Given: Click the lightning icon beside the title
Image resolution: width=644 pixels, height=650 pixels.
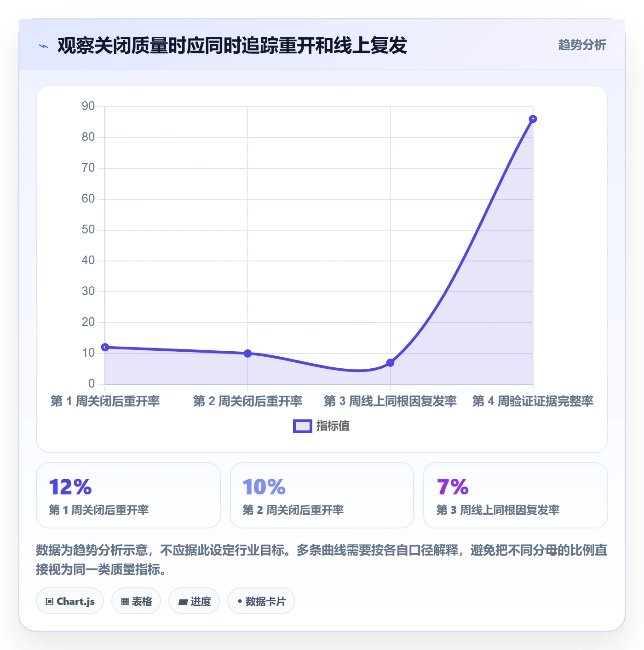Looking at the screenshot, I should [44, 46].
